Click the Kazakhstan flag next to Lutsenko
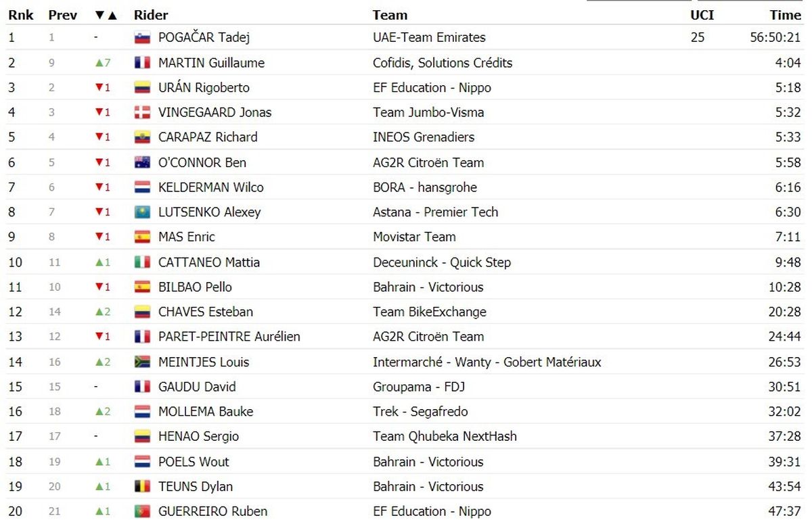 point(142,212)
